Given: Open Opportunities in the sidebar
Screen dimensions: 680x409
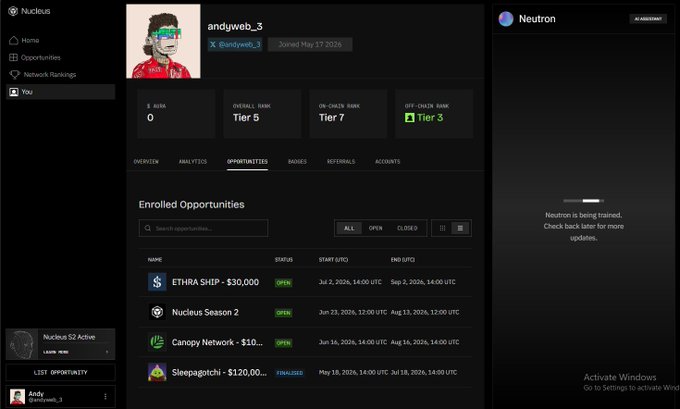Looking at the screenshot, I should 60,57.
